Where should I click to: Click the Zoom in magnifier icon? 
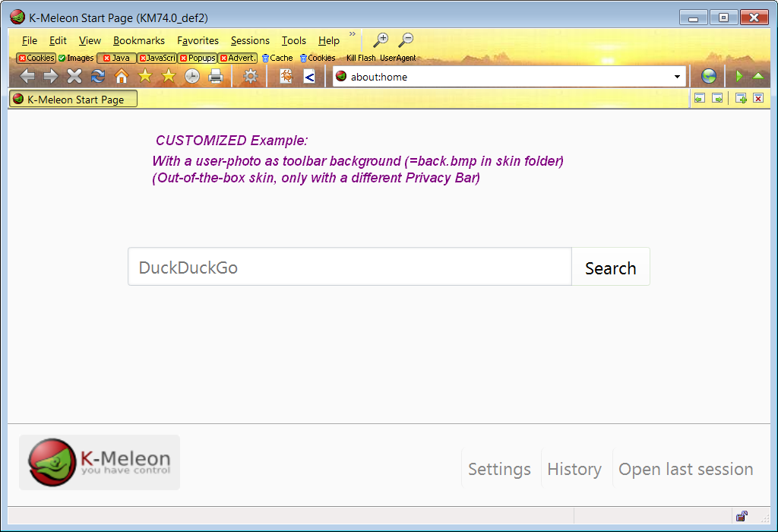[381, 40]
